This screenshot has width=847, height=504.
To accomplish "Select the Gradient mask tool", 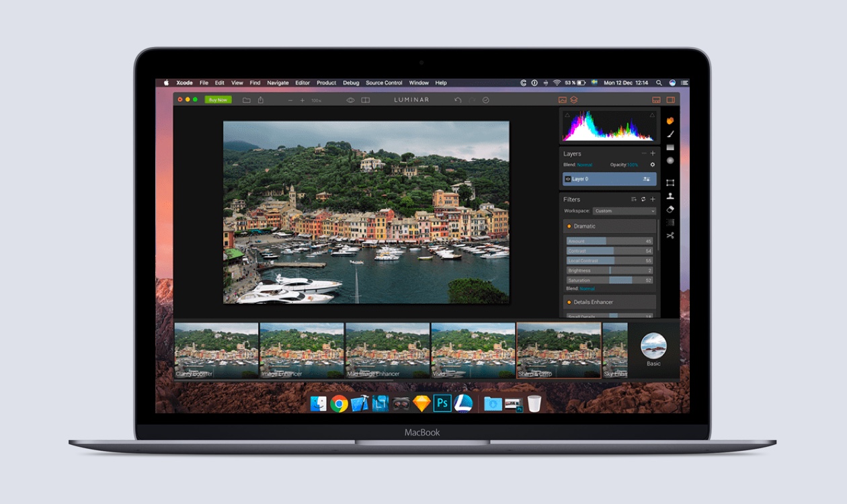I will pyautogui.click(x=670, y=147).
